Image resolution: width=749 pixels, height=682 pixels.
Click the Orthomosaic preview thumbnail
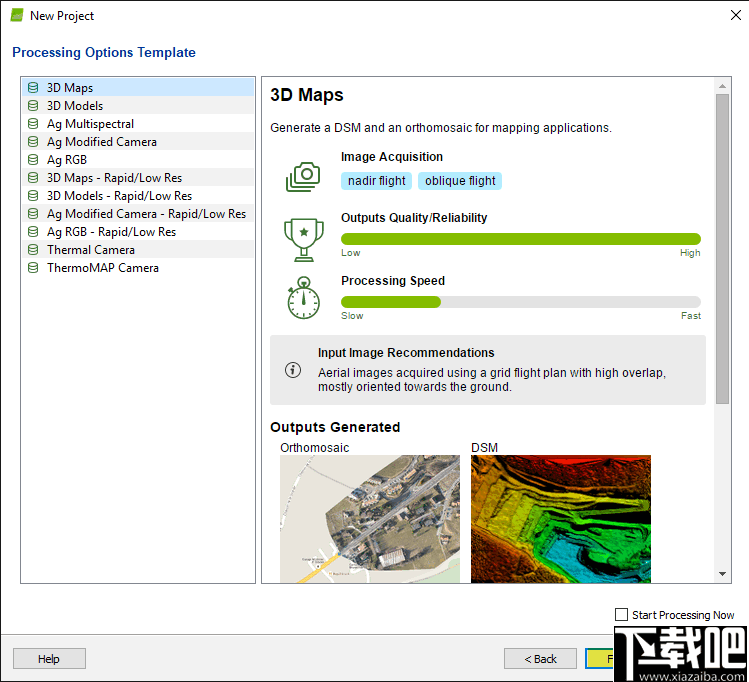pos(370,519)
